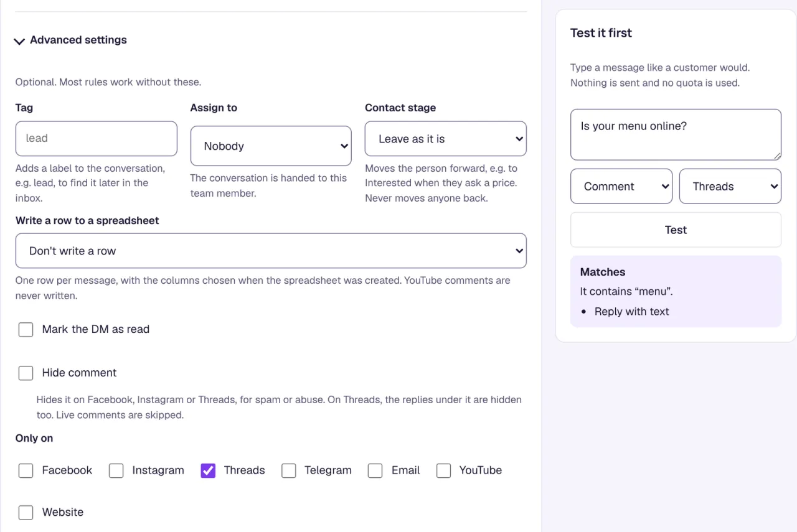Tick the Telegram checkbox
797x532 pixels.
pyautogui.click(x=288, y=470)
